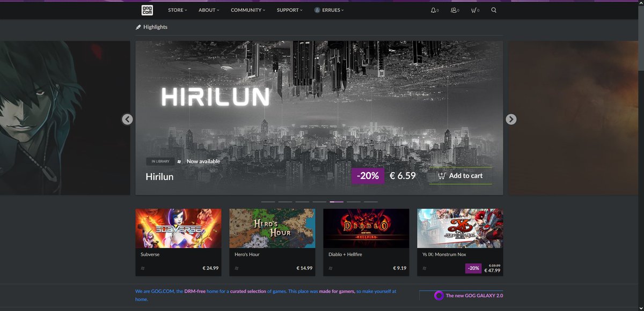
Task: Click the € 47.99 price on Ys IX
Action: pos(492,271)
